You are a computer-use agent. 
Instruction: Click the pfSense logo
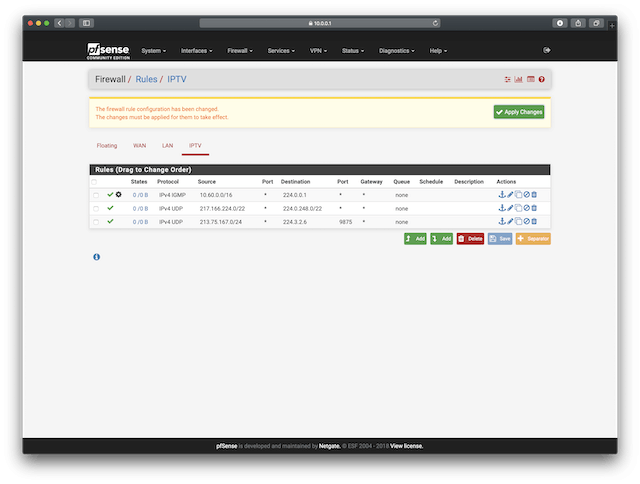pyautogui.click(x=108, y=51)
